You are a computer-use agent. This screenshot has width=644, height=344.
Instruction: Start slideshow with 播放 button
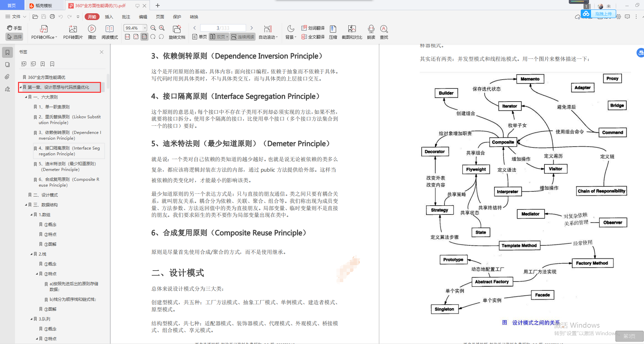[x=92, y=32]
